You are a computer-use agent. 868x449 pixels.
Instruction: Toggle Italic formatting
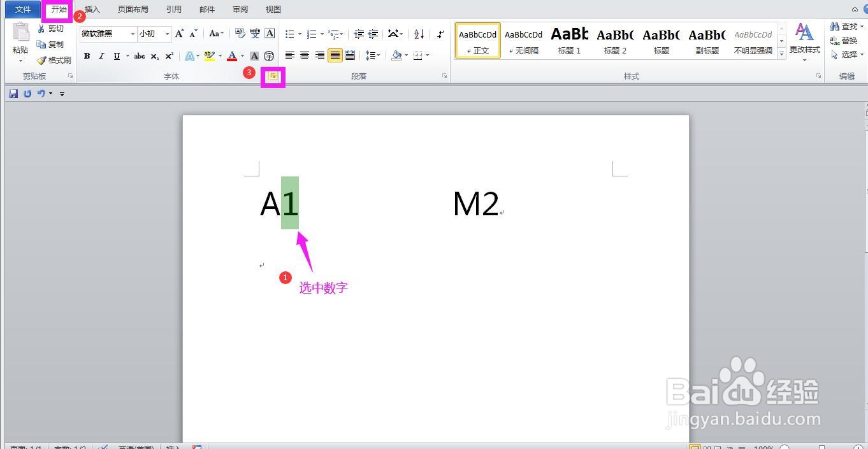pyautogui.click(x=101, y=56)
